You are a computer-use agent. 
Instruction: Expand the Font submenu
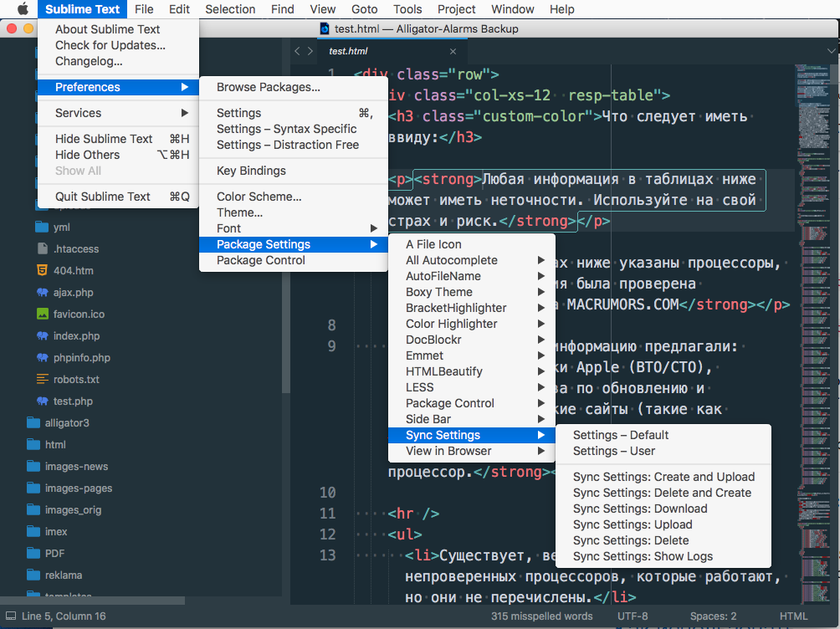pos(294,228)
